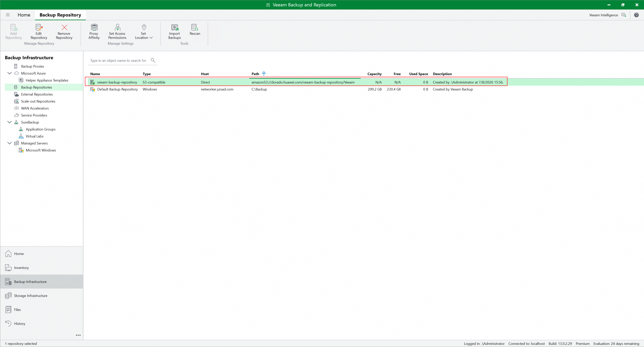The width and height of the screenshot is (644, 347).
Task: Open the Inventory pane icon
Action: point(8,268)
